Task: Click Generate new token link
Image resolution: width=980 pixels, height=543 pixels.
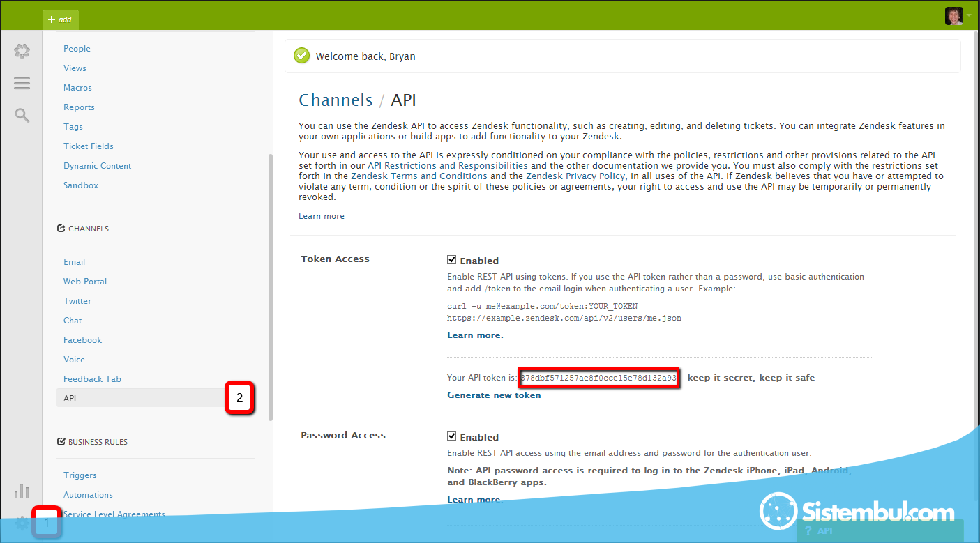Action: pyautogui.click(x=494, y=395)
